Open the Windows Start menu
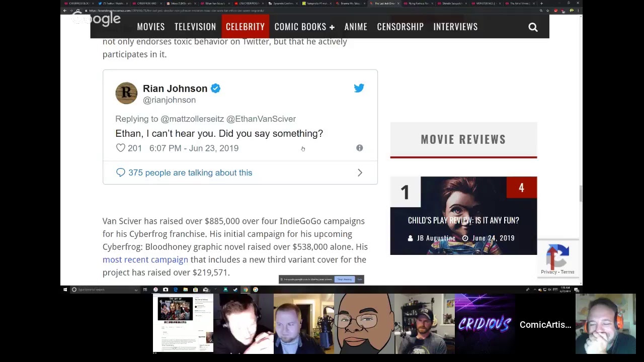 pyautogui.click(x=65, y=290)
